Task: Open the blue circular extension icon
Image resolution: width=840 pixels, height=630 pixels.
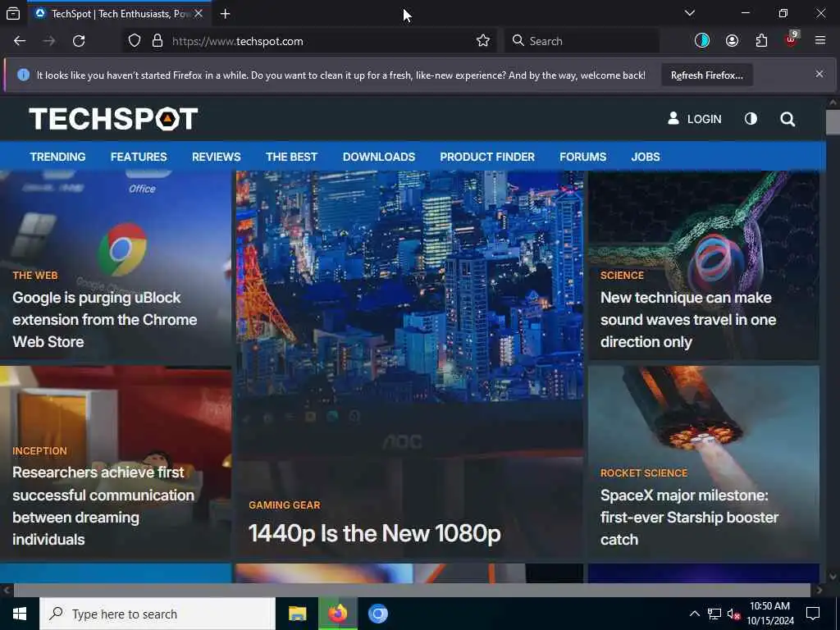Action: point(702,41)
